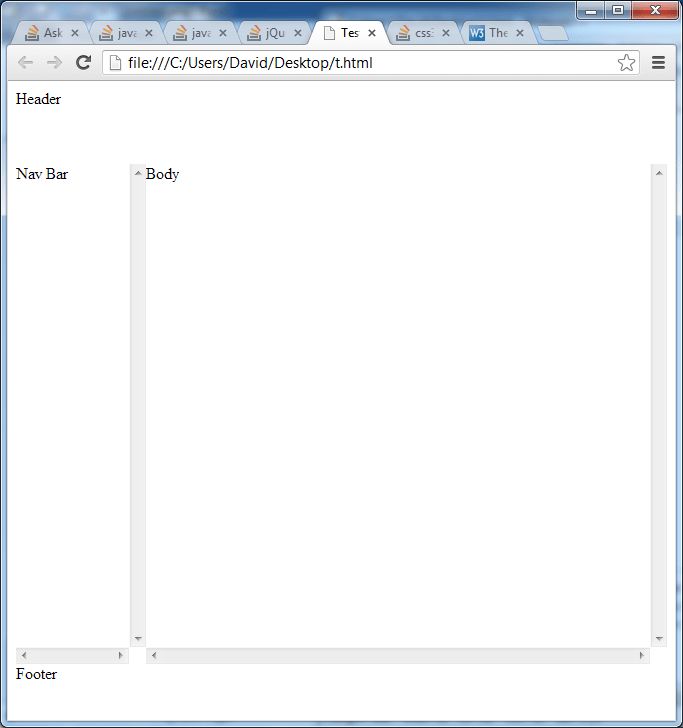Click the 'Footer' text
Viewport: 683px width, 728px height.
tap(36, 674)
